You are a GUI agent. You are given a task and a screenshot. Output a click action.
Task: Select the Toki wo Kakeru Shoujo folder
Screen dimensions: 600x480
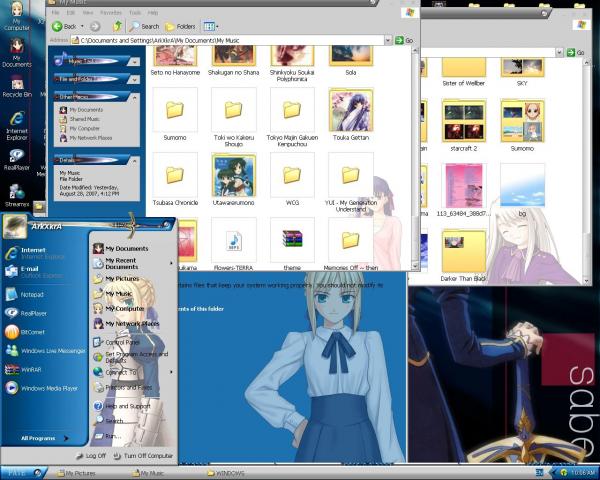click(x=233, y=117)
